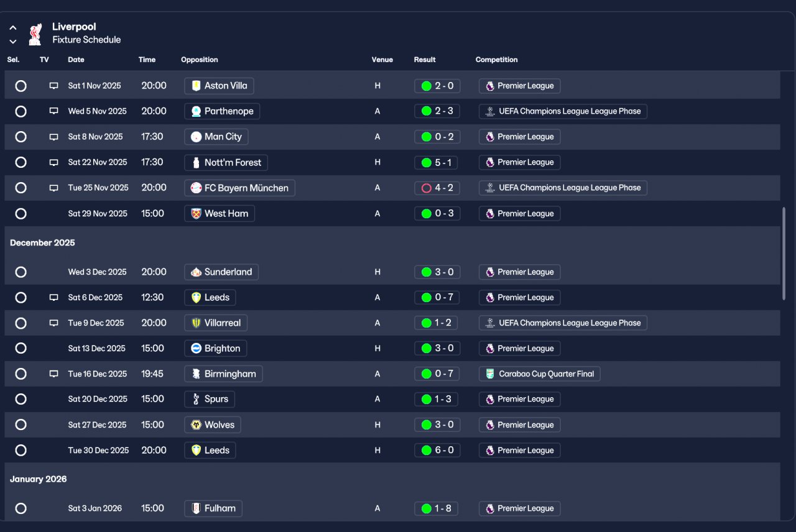Click the TV icon on Birmingham fixture row
The image size is (796, 532).
coord(53,374)
